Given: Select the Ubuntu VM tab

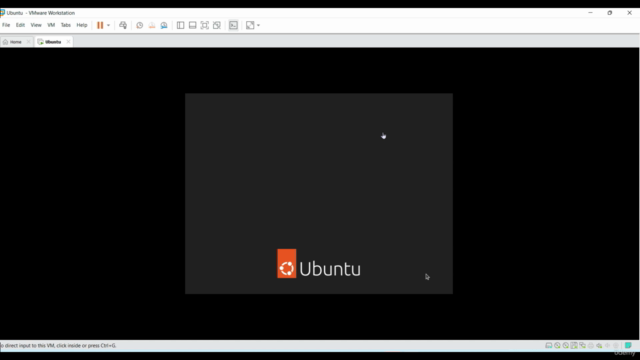Looking at the screenshot, I should [x=53, y=42].
